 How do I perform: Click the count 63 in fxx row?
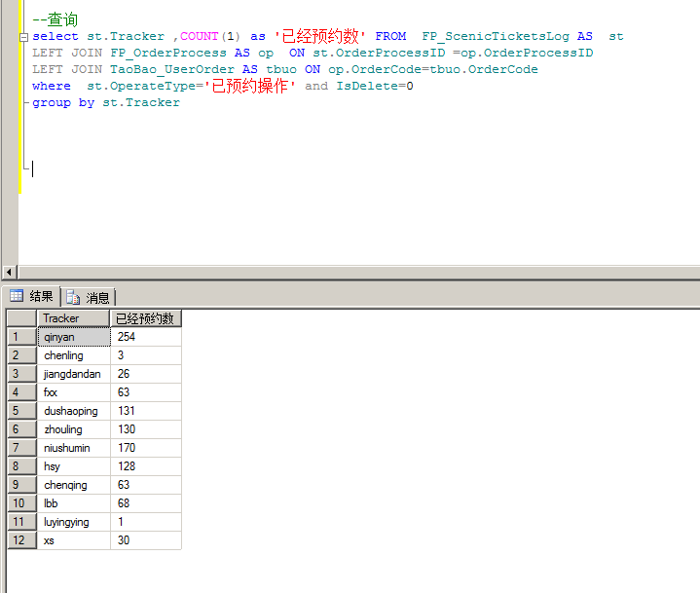[146, 392]
